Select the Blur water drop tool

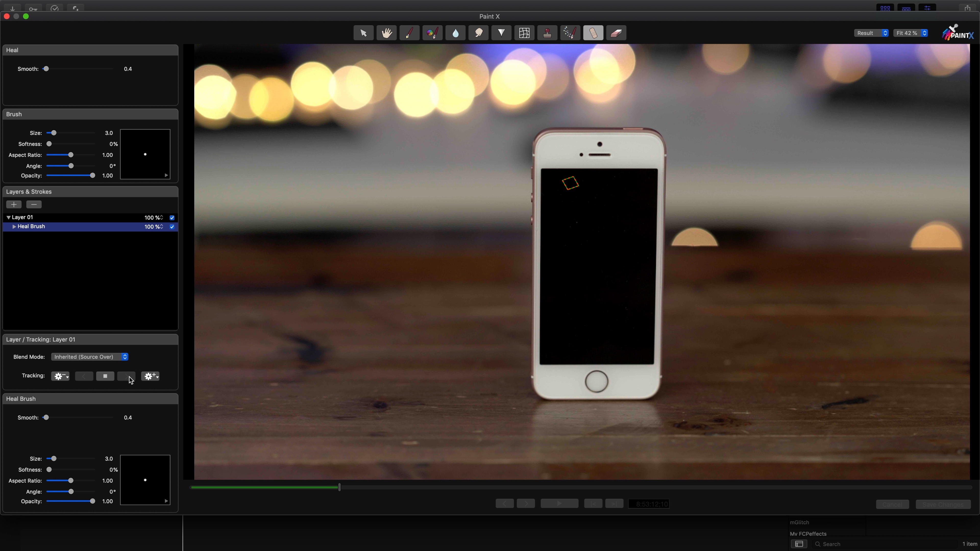click(x=455, y=33)
